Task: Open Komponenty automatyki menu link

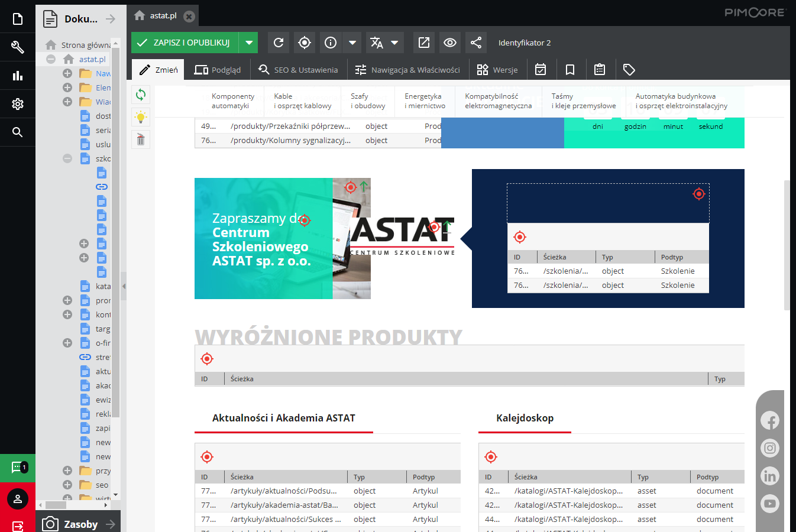Action: tap(233, 101)
